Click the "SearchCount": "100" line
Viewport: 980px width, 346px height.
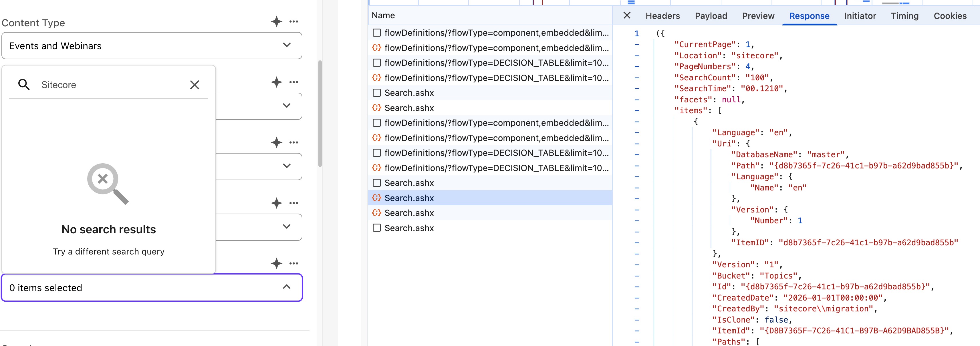[x=724, y=77]
